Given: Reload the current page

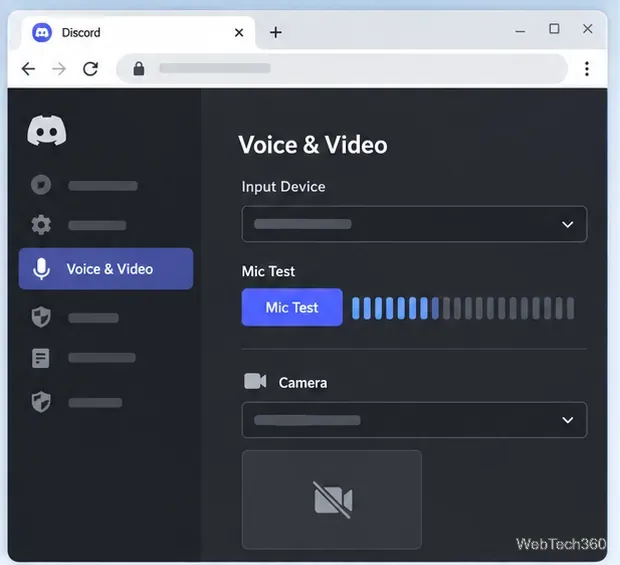Looking at the screenshot, I should 91,69.
